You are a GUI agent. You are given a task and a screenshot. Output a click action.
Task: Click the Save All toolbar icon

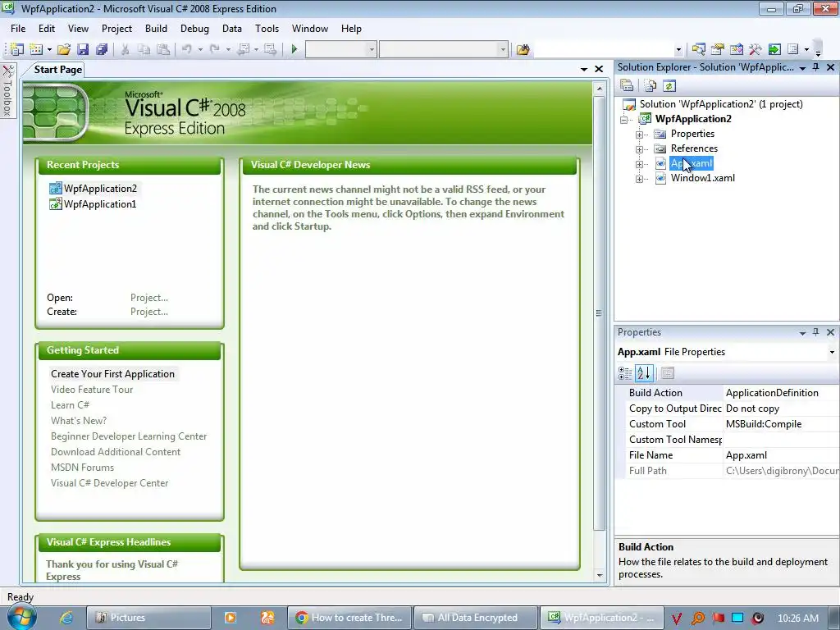[101, 49]
